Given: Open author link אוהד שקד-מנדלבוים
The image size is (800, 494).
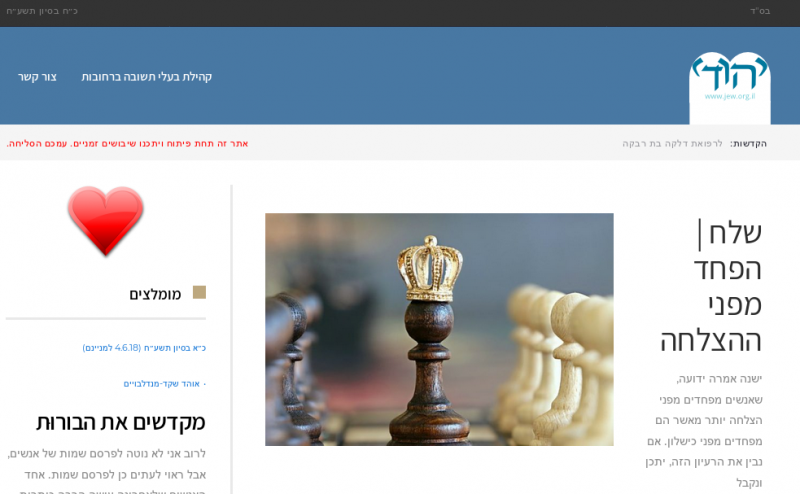Looking at the screenshot, I should (162, 384).
